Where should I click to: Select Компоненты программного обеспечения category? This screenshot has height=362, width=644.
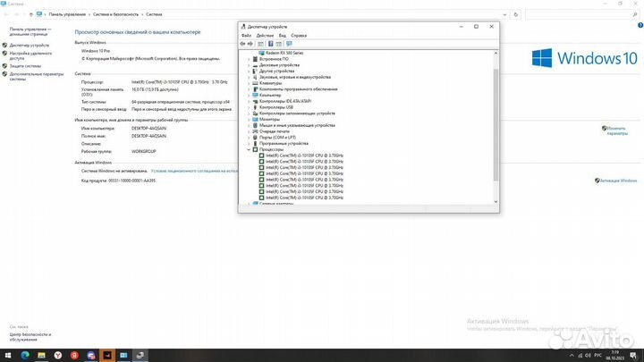coord(298,89)
